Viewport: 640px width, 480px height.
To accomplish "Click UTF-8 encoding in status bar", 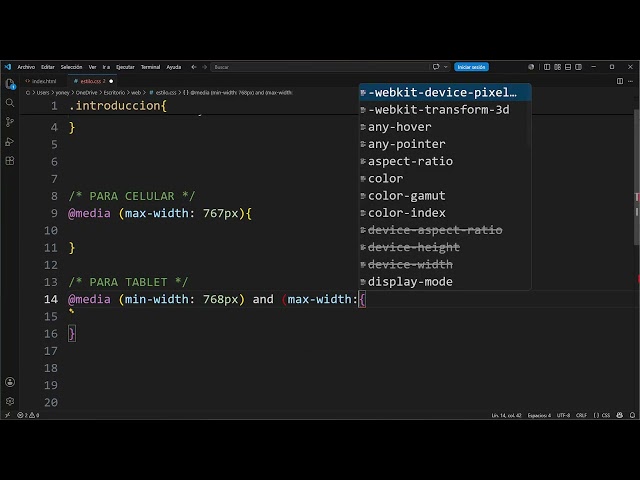I will 563,415.
